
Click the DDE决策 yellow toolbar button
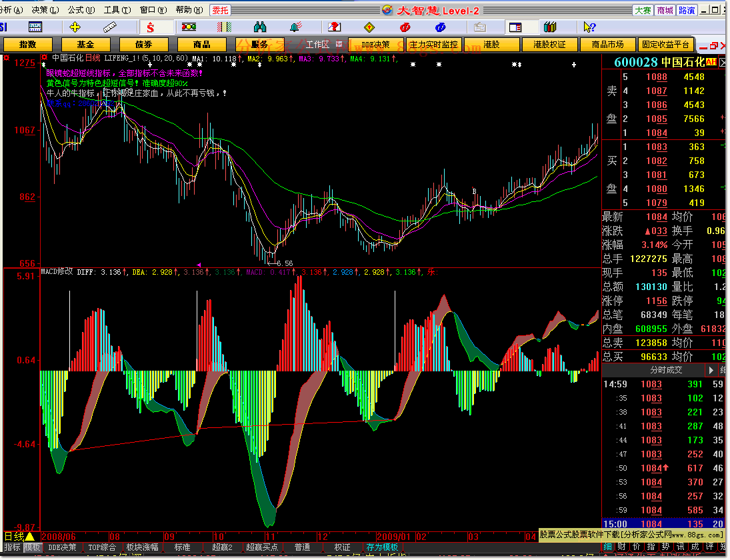pyautogui.click(x=376, y=45)
